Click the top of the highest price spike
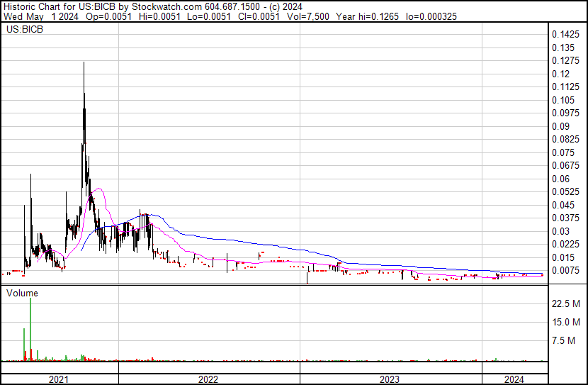 coord(84,63)
